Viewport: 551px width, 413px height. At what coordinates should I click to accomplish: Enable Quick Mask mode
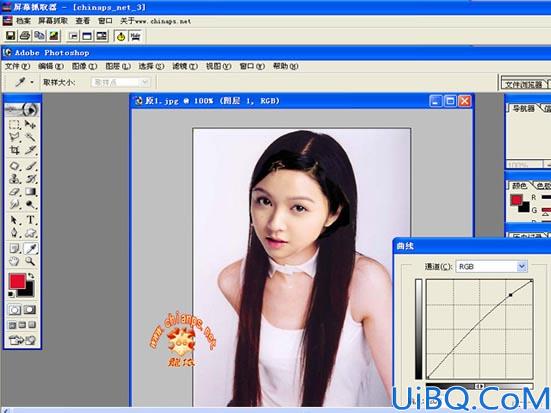coord(30,310)
